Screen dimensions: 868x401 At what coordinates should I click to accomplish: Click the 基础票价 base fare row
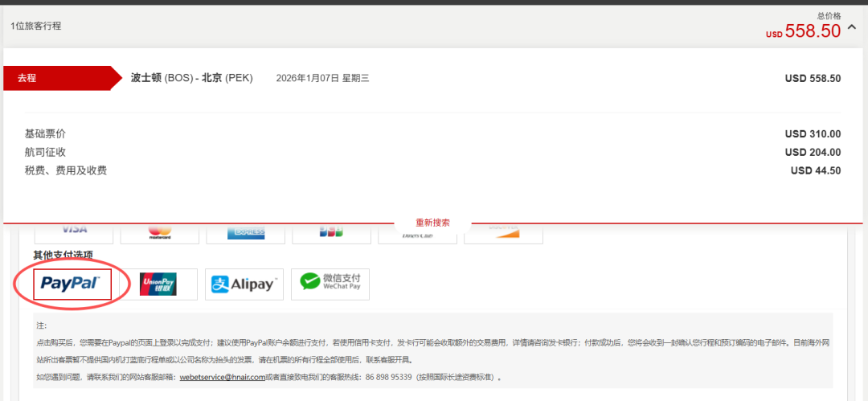tap(45, 134)
